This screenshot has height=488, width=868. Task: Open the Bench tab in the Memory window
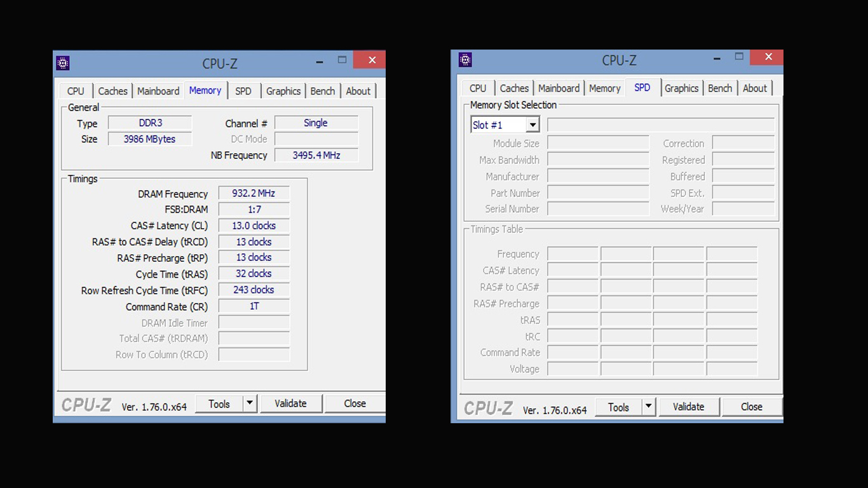(x=323, y=91)
